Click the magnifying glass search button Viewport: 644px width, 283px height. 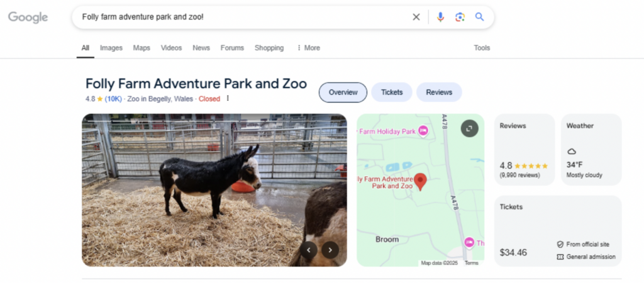coord(479,17)
